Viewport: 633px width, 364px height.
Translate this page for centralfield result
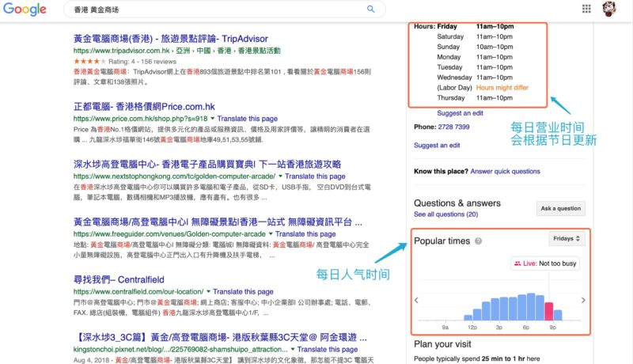click(x=243, y=291)
